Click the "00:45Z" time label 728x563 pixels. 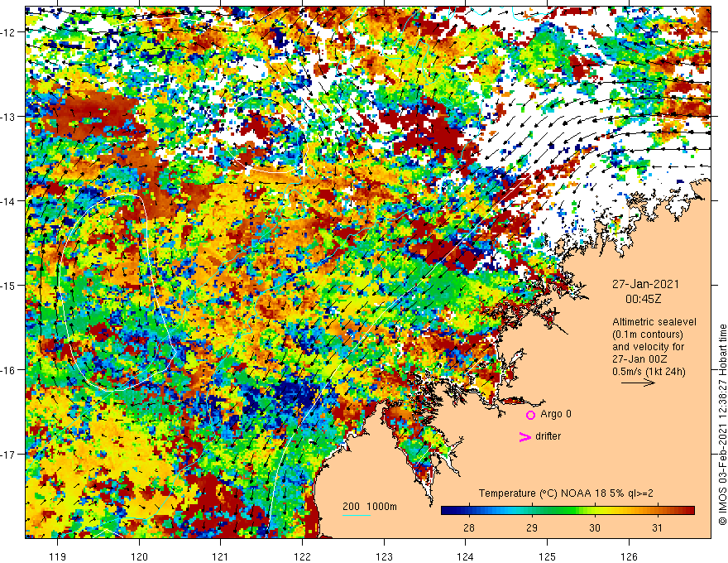click(643, 299)
